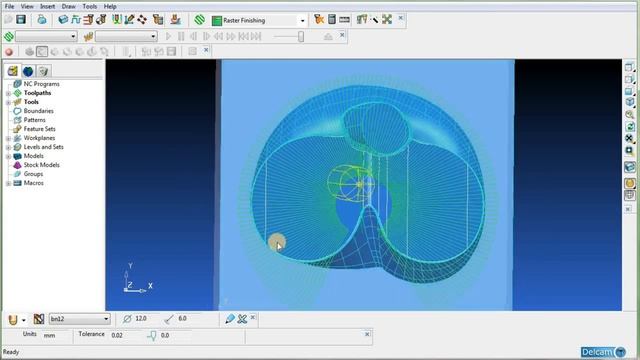Click the Delcam logo
640x360 pixels.
[x=603, y=352]
